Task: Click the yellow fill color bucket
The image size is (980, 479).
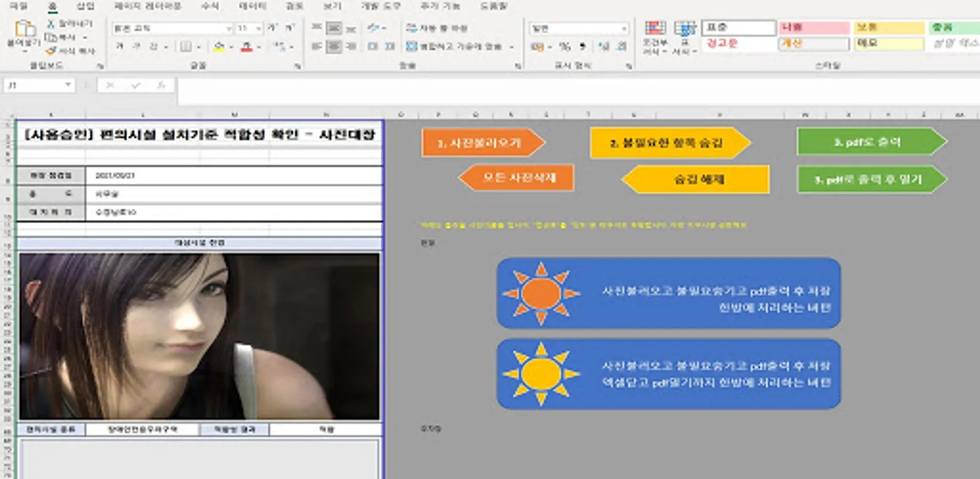Action: tap(219, 47)
